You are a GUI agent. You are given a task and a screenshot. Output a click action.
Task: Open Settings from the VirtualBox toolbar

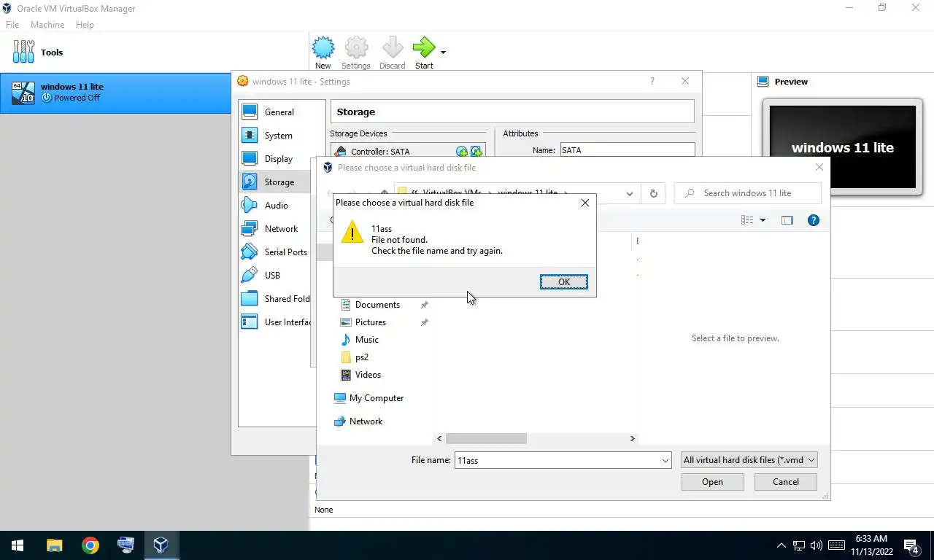pyautogui.click(x=356, y=53)
